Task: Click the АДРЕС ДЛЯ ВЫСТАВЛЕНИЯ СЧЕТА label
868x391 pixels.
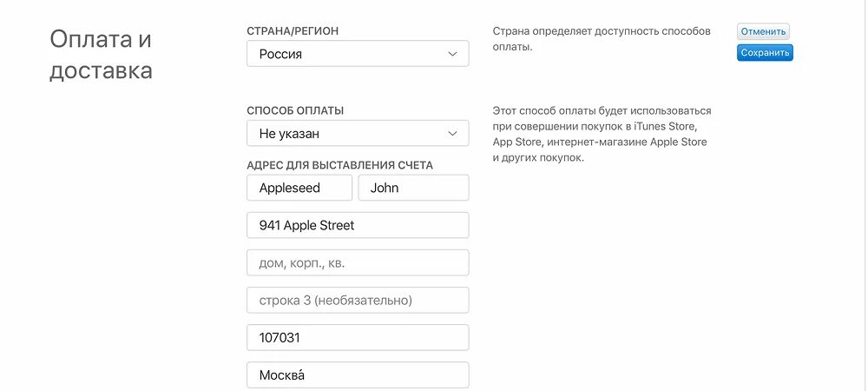Action: tap(340, 165)
